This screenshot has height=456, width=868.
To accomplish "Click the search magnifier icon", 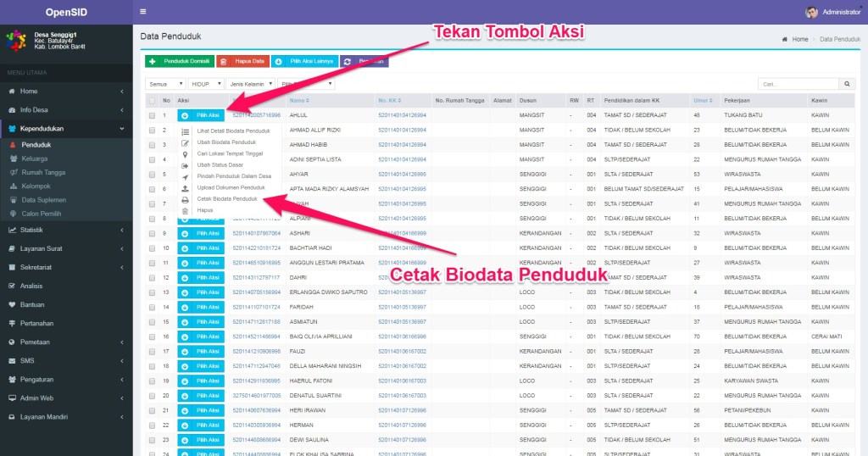I will click(847, 84).
